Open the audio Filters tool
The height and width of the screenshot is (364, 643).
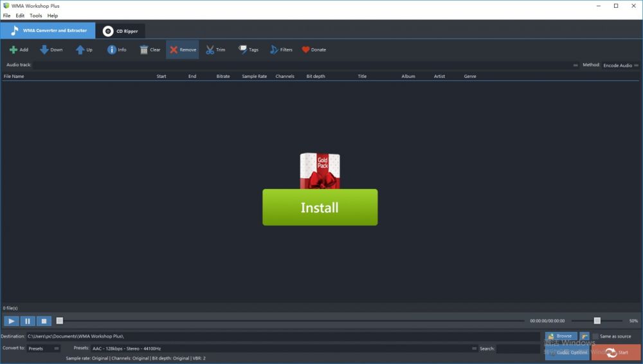click(282, 50)
